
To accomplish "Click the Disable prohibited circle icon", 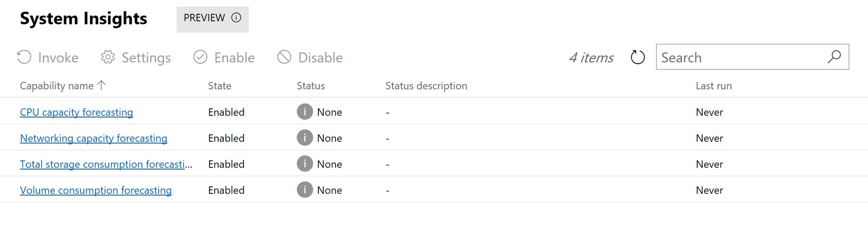I will [284, 57].
